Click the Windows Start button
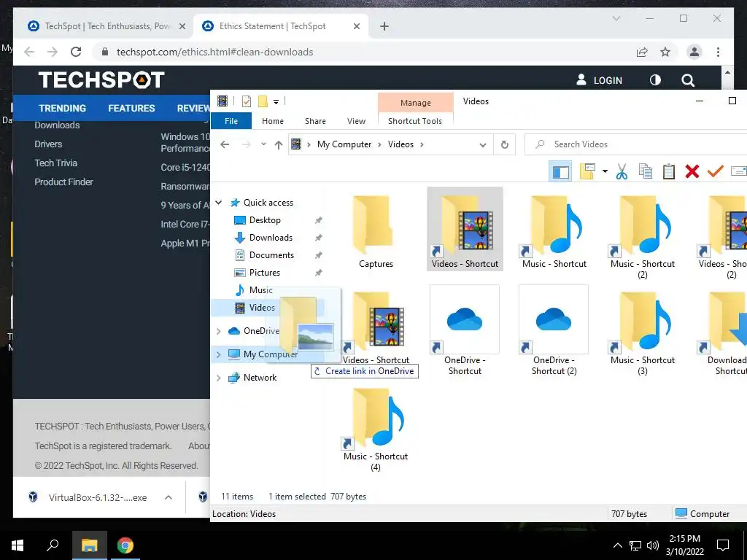The image size is (747, 560). [x=18, y=545]
